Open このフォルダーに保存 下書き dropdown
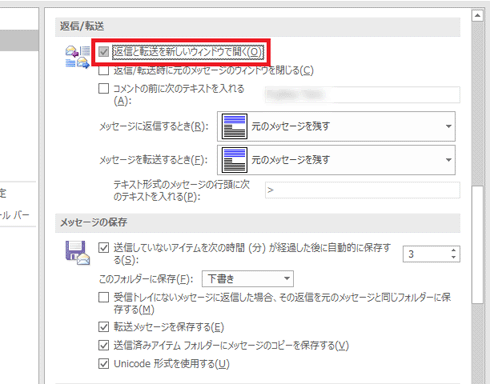 [x=248, y=279]
